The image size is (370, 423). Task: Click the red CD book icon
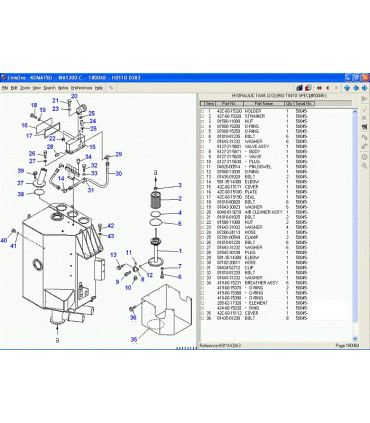pyautogui.click(x=308, y=88)
